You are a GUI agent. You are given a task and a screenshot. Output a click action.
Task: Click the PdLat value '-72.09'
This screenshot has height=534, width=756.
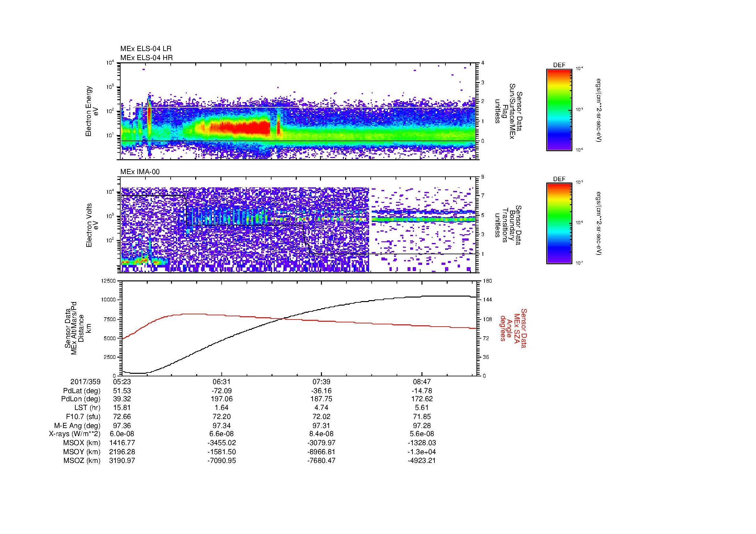222,391
